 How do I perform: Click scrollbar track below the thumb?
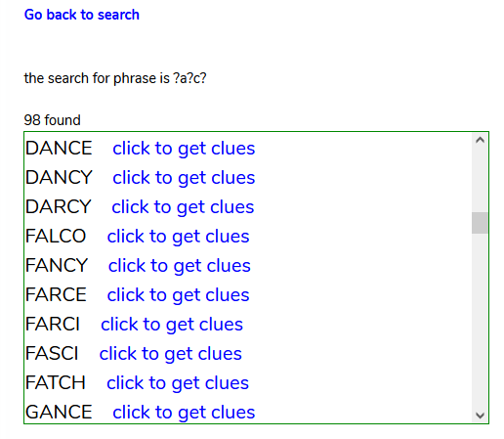[480, 321]
